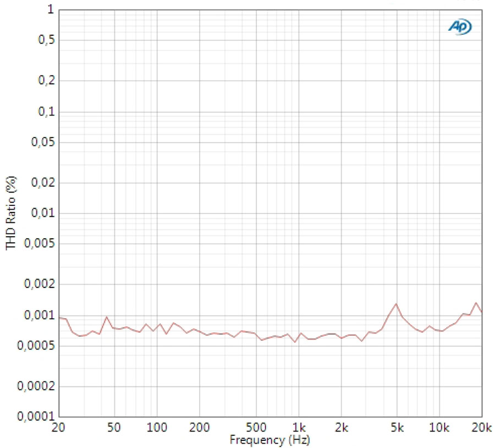Click the '20' frequency axis label
Image resolution: width=495 pixels, height=448 pixels.
tap(58, 428)
